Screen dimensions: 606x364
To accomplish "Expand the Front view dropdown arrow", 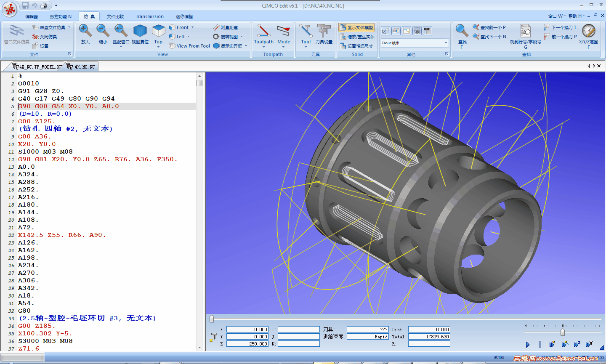I will 192,27.
